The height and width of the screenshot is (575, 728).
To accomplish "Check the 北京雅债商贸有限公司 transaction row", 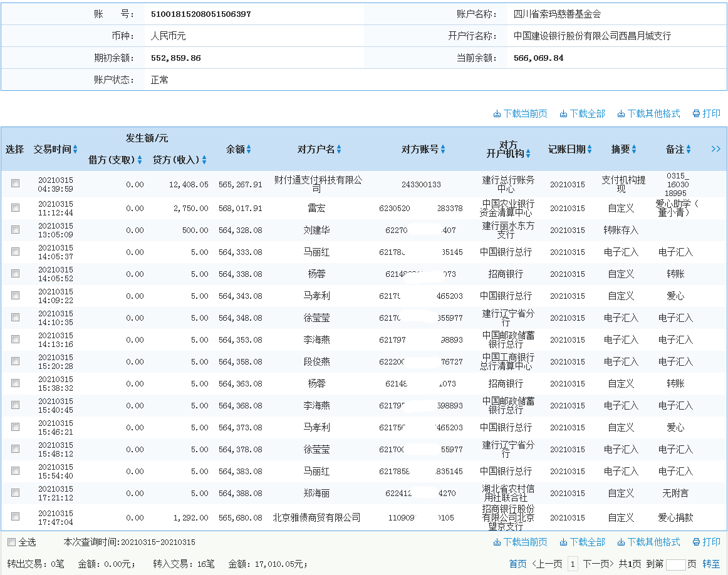I will [15, 518].
